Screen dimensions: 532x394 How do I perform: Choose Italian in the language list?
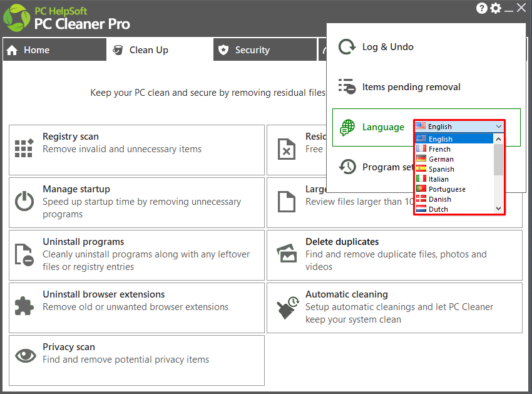454,179
